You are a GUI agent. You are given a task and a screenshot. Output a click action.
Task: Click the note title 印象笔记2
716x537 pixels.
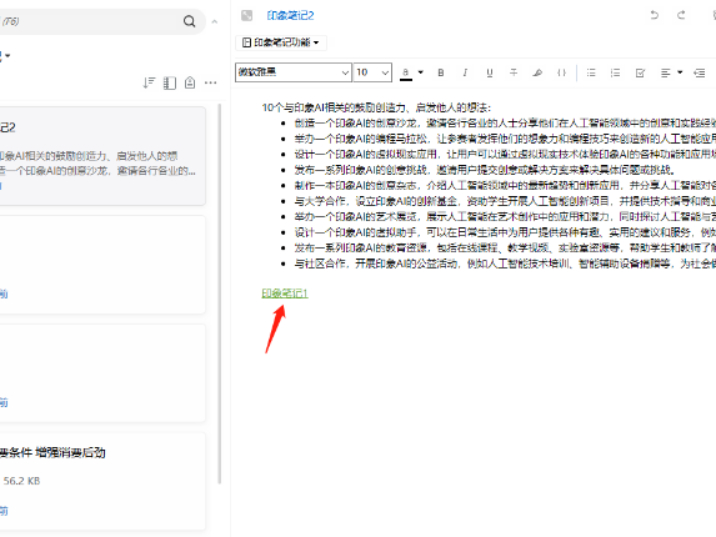click(x=290, y=16)
